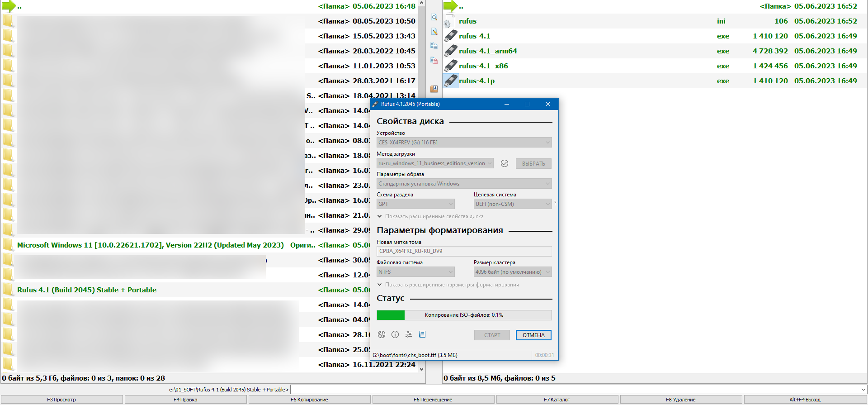
Task: Select Rufus 4.1 (Build 2045) Stable + Portable folder
Action: [x=87, y=290]
